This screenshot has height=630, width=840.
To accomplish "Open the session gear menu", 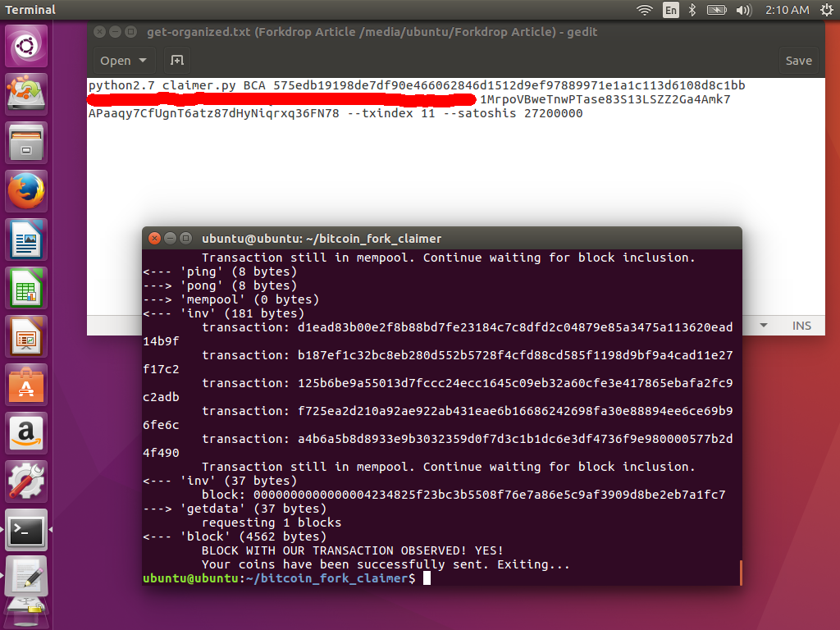I will (827, 11).
